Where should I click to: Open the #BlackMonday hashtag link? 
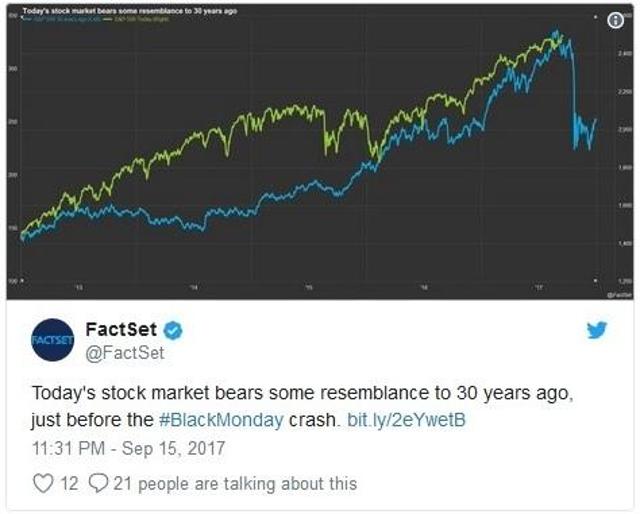coord(221,420)
